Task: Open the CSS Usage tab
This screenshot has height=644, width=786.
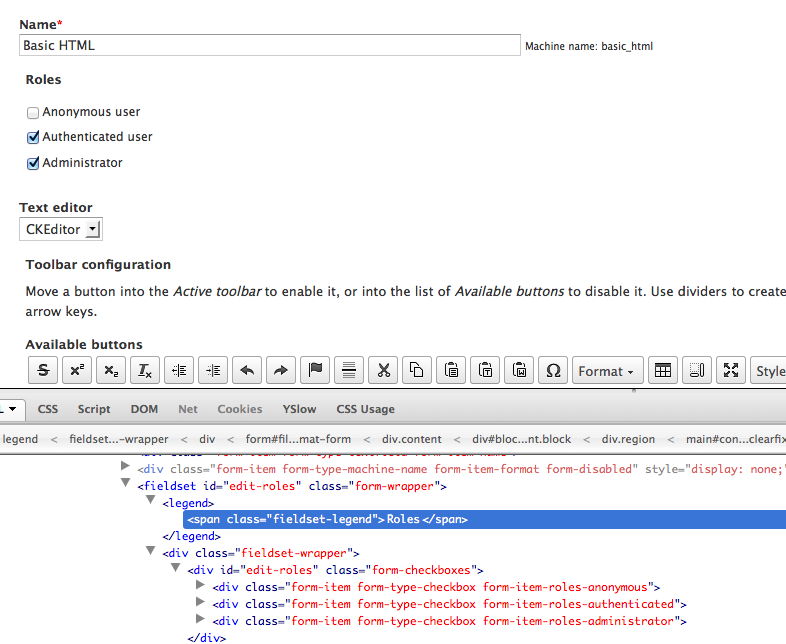Action: [x=365, y=409]
